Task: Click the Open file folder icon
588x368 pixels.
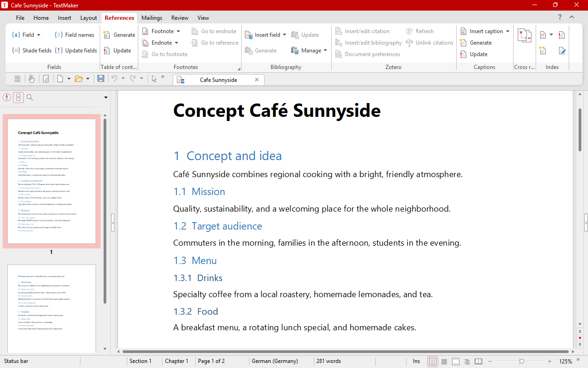Action: pos(79,79)
